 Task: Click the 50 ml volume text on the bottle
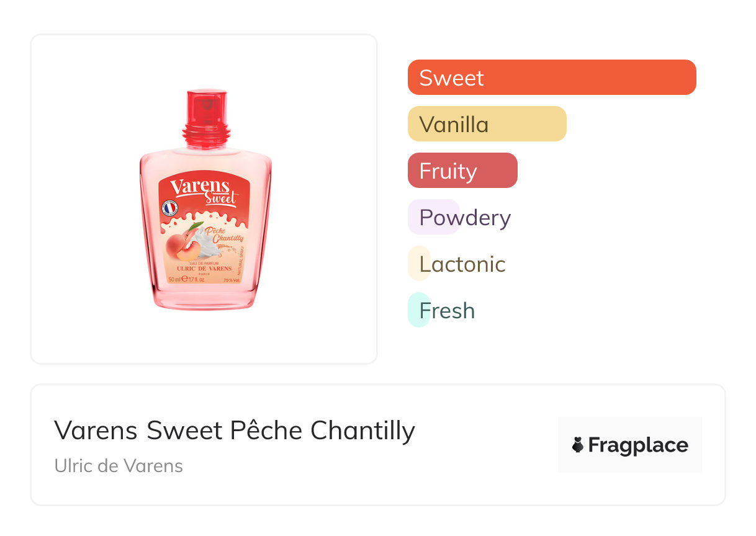[174, 280]
